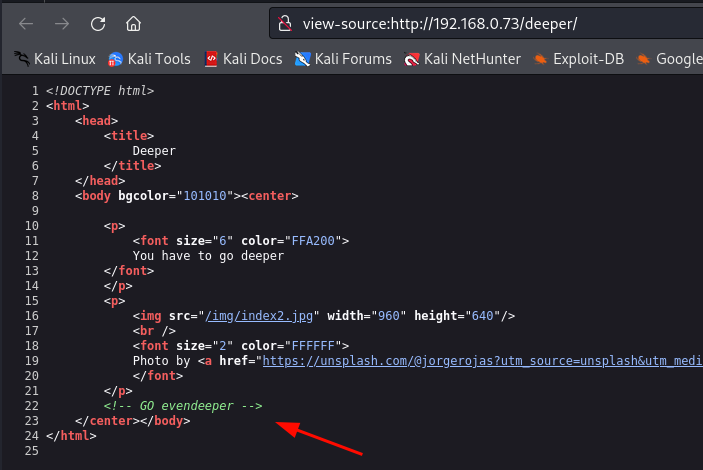Open the Kali Linux bookmark
This screenshot has width=703, height=470.
[55, 59]
